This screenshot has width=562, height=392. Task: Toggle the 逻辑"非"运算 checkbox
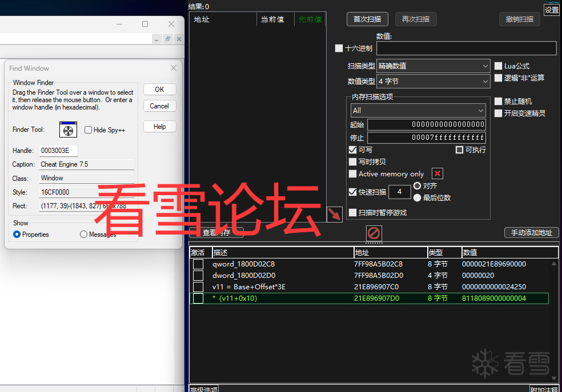pyautogui.click(x=498, y=78)
